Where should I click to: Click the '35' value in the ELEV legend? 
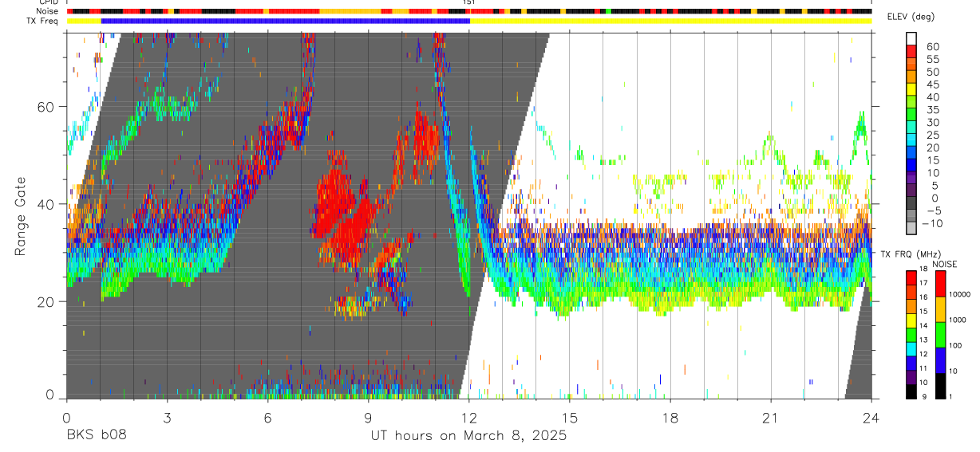(933, 109)
